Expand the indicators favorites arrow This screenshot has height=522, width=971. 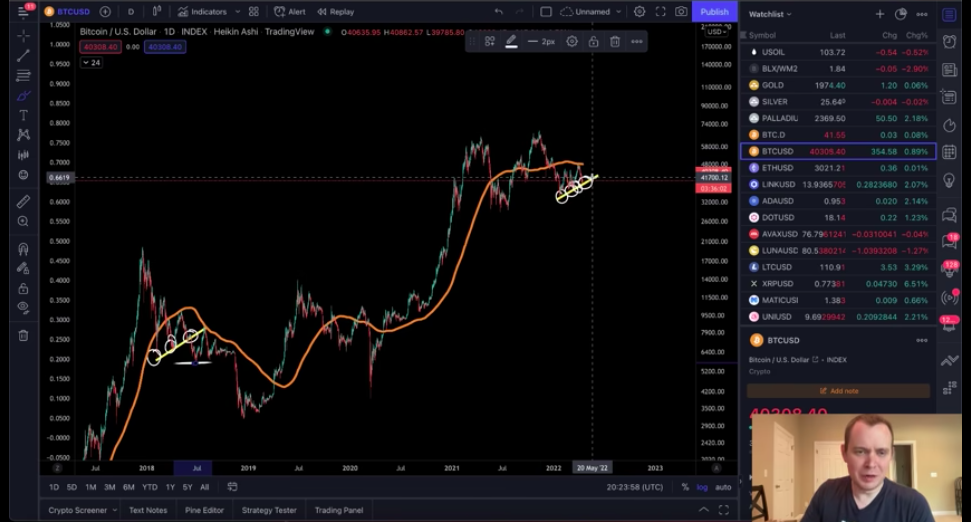pos(237,11)
